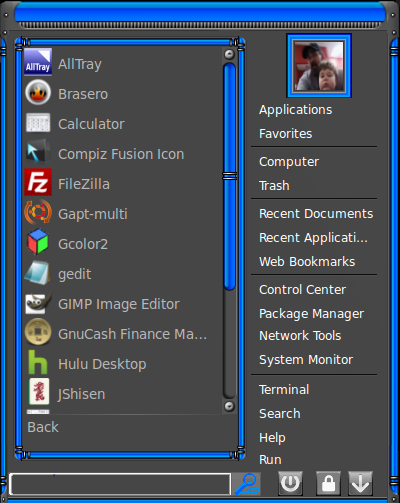Click the user profile photo
This screenshot has width=400, height=503.
point(319,66)
